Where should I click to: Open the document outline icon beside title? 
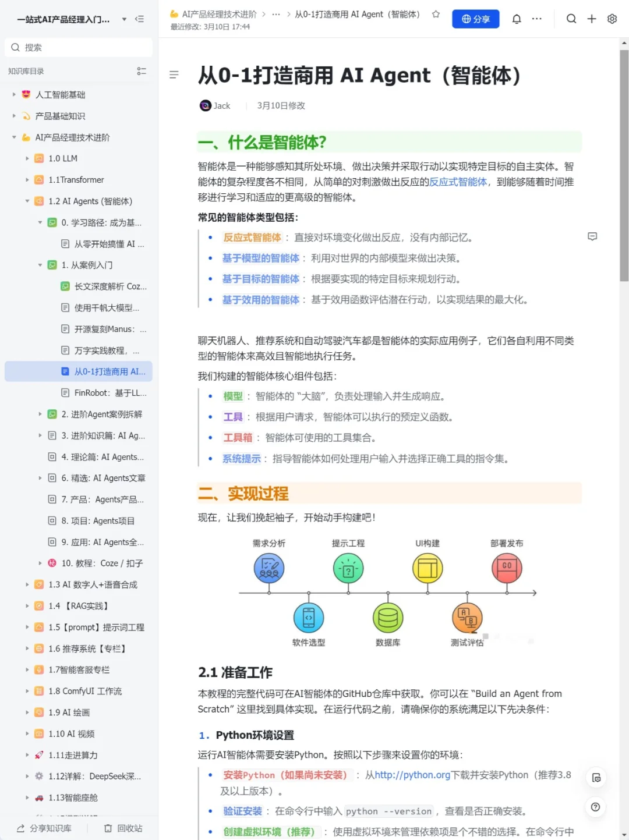tap(174, 75)
